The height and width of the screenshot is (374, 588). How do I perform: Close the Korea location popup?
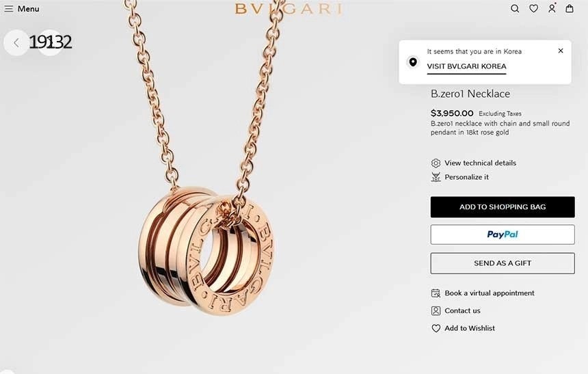(561, 51)
